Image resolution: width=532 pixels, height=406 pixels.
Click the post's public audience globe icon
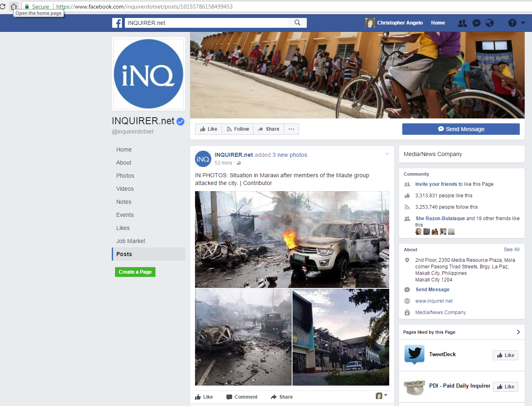point(239,163)
